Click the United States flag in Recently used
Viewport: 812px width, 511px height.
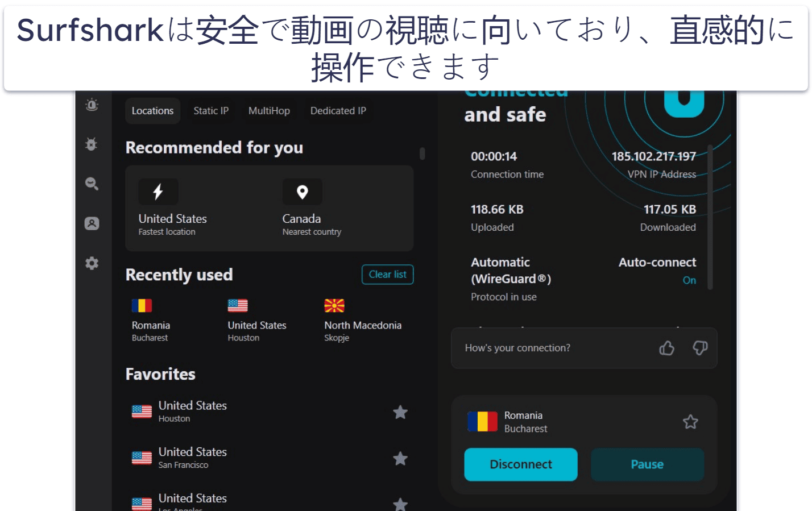238,306
